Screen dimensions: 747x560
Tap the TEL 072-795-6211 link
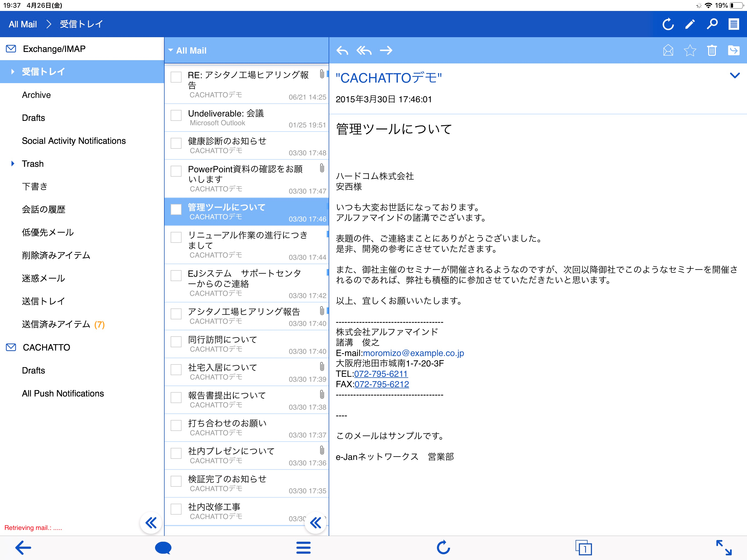click(381, 374)
